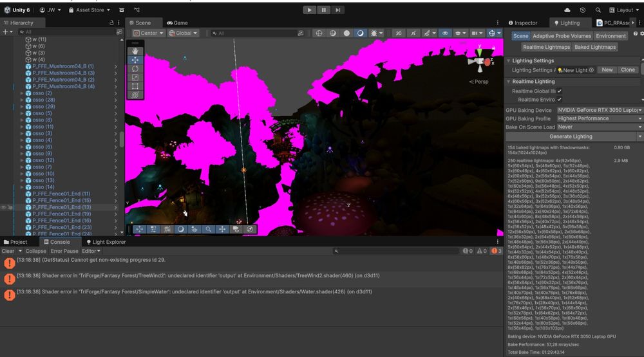The height and width of the screenshot is (357, 644).
Task: Select wireframe draw mode icon
Action: pos(319,33)
